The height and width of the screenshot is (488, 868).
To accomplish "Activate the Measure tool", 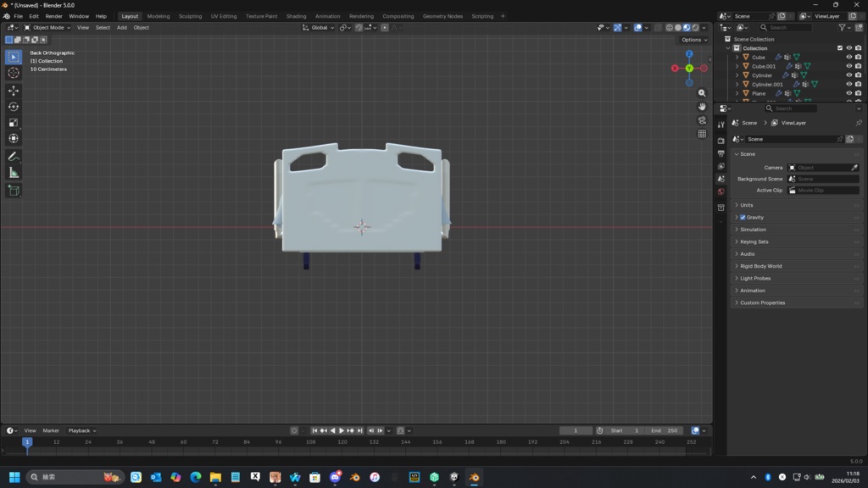I will (14, 173).
